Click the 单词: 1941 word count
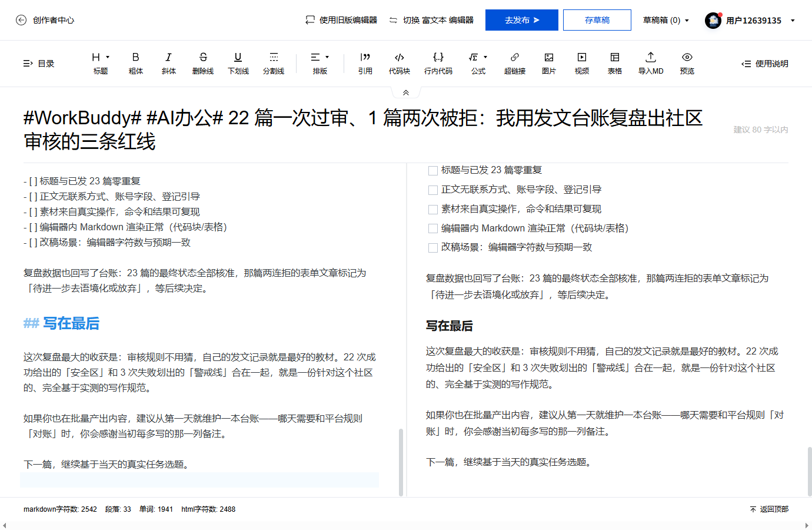This screenshot has width=812, height=530. (156, 509)
